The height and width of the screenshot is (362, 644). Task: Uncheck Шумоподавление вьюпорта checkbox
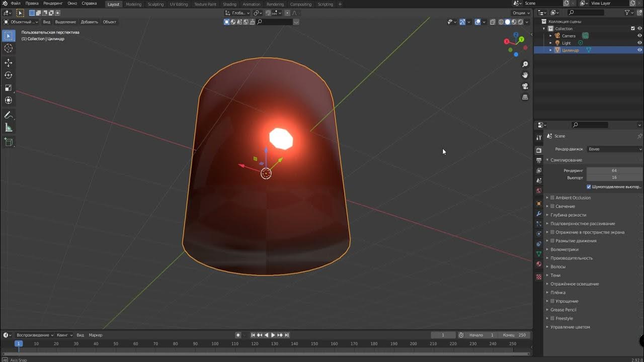[x=589, y=187]
